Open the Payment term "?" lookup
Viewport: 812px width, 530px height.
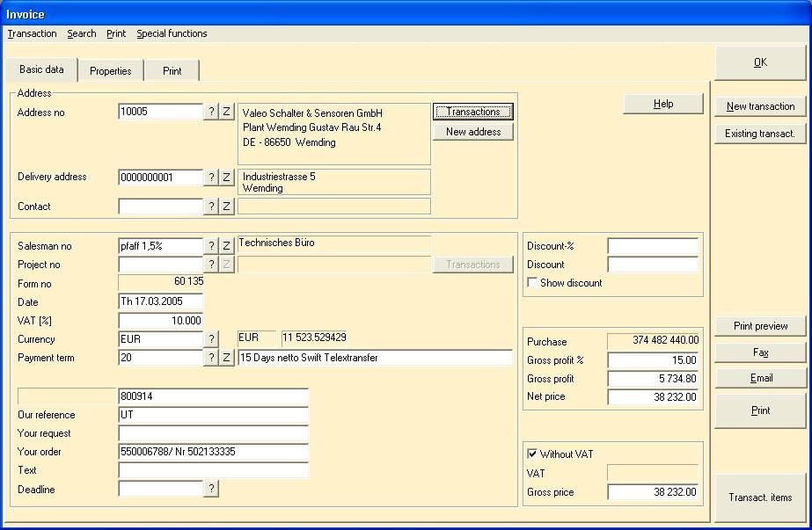(212, 358)
